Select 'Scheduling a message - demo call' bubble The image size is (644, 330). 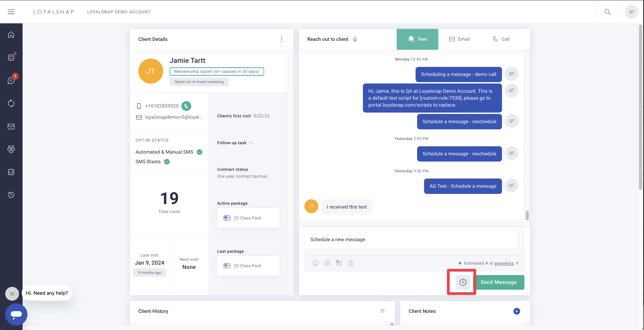(459, 74)
